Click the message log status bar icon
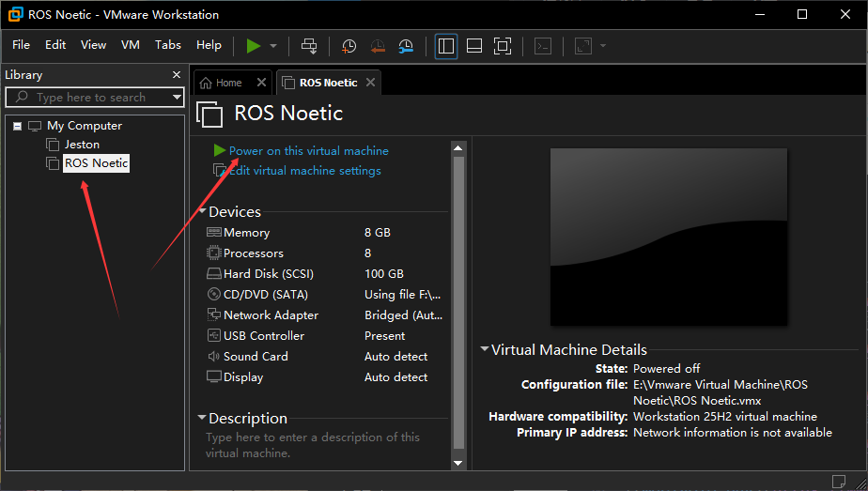 839,481
